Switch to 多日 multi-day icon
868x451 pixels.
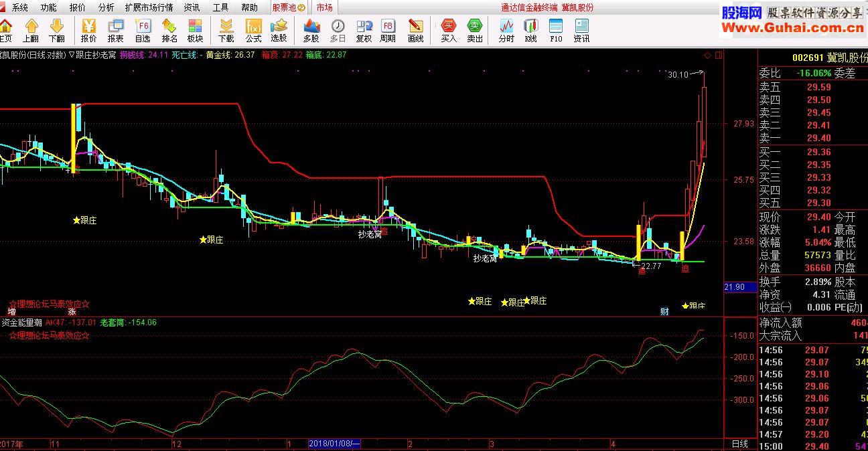338,31
